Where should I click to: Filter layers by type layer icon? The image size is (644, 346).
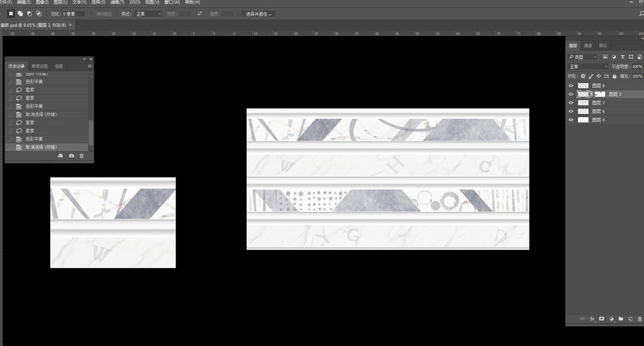(623, 57)
